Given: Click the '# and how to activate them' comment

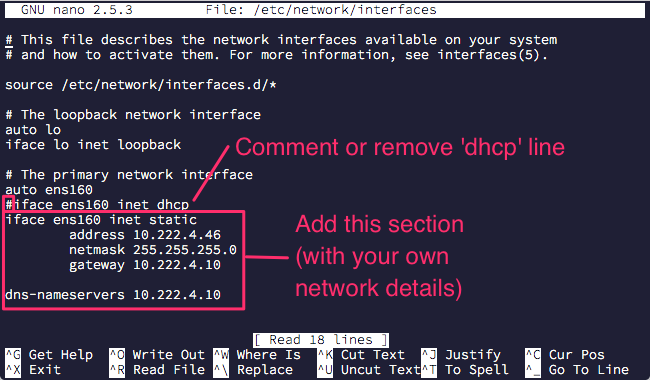Looking at the screenshot, I should click(x=276, y=55).
